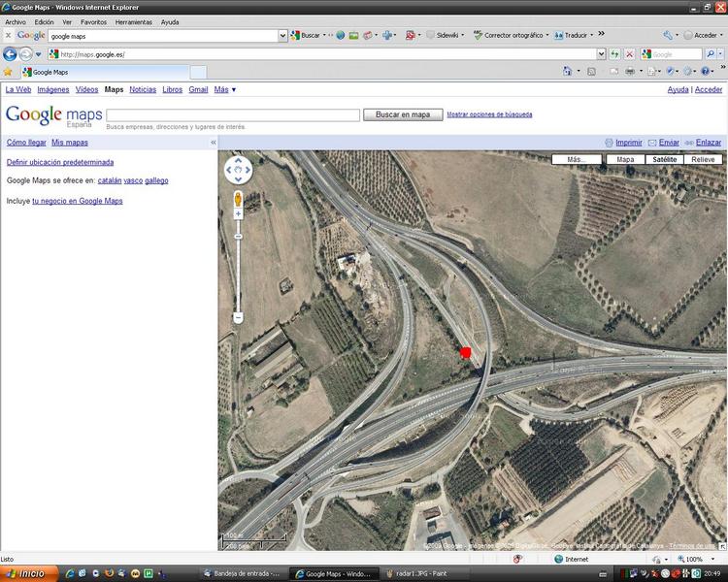728x582 pixels.
Task: Switch map view to Satélite
Action: [664, 159]
